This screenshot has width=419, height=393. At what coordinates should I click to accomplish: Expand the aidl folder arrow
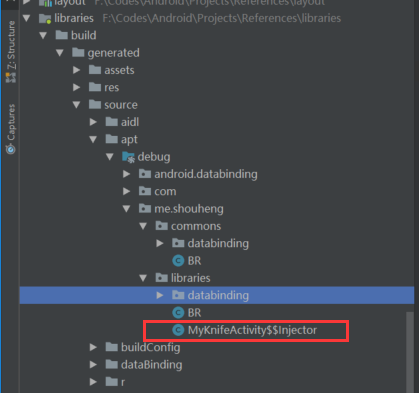pos(93,122)
